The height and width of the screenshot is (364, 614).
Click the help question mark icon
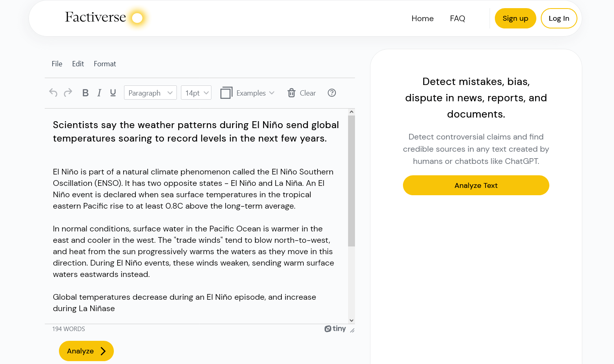pos(332,93)
